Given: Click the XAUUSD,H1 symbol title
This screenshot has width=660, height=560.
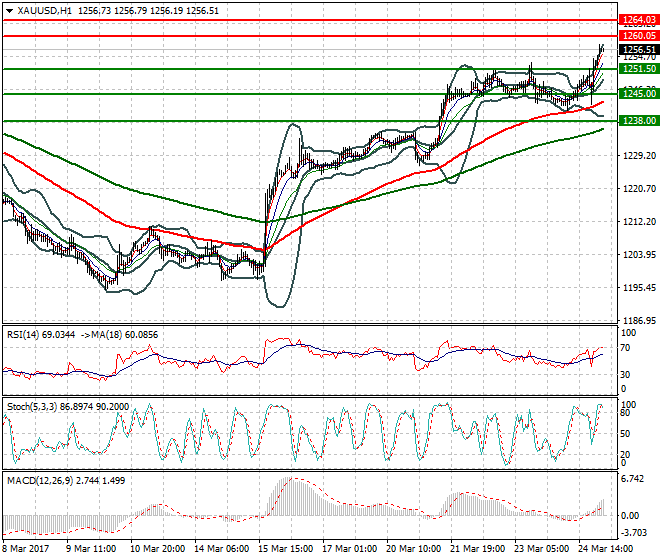Looking at the screenshot, I should pyautogui.click(x=45, y=11).
